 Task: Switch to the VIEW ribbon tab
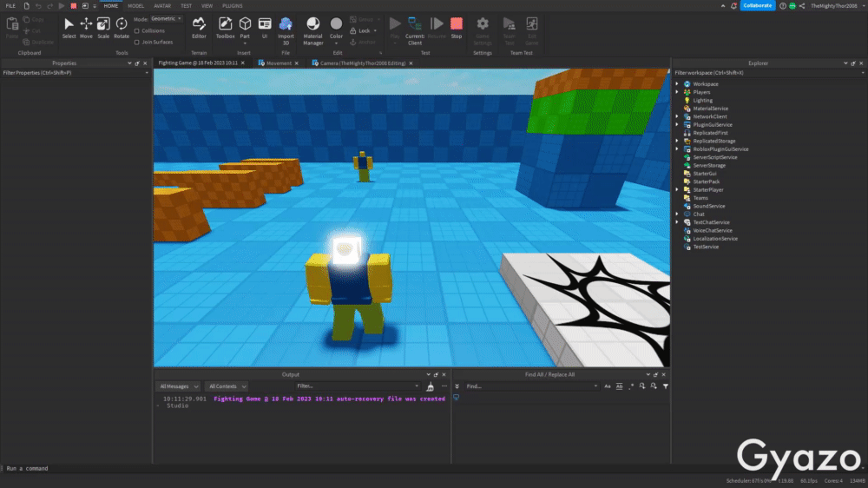[x=207, y=5]
